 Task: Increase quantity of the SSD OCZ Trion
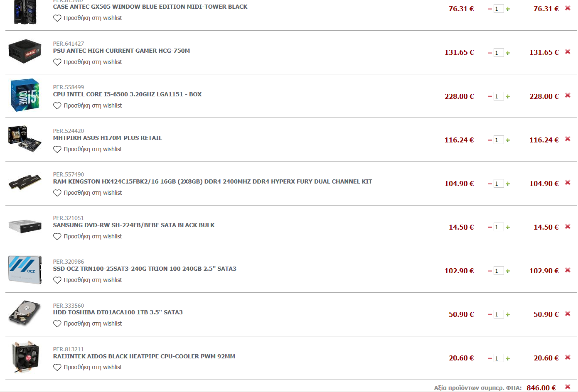click(x=508, y=271)
